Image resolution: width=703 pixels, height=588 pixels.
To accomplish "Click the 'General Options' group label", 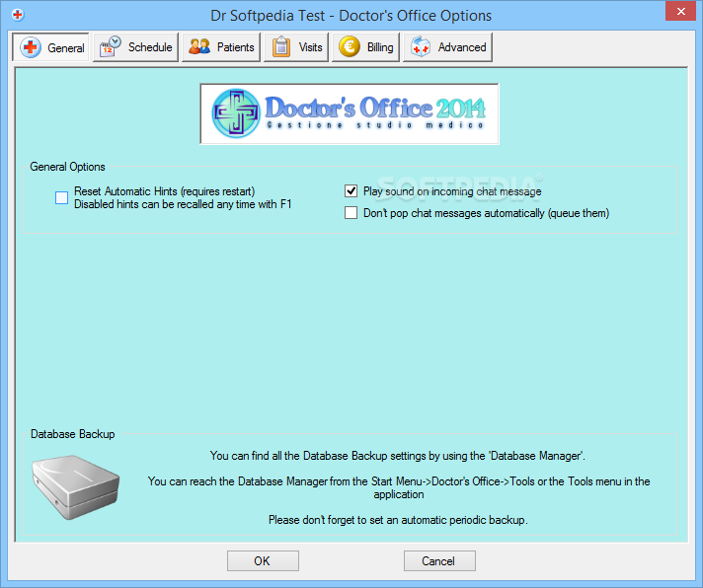I will point(67,167).
